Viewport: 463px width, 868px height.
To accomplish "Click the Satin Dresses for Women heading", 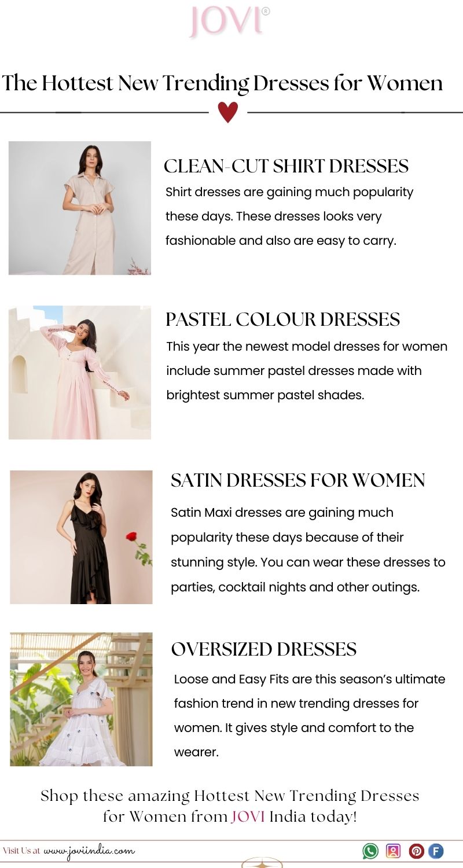I will point(298,480).
